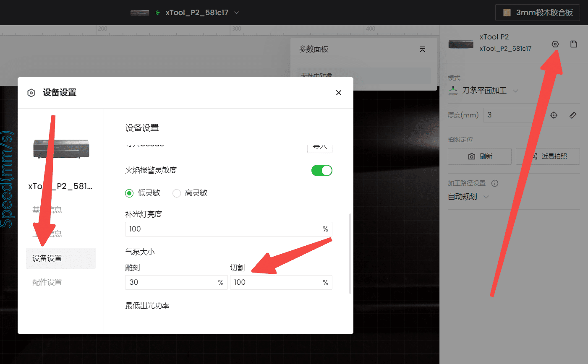Click the 雕刻 air pump percentage field
This screenshot has height=364, width=588.
176,282
